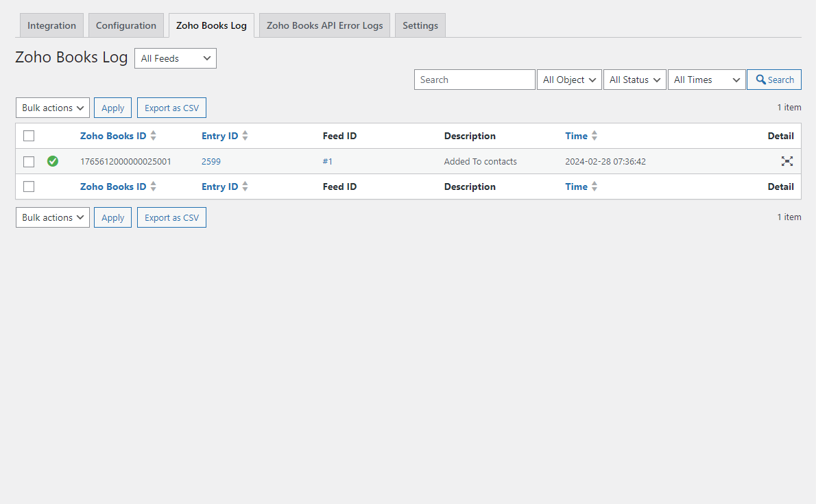Viewport: 816px width, 504px height.
Task: Sort by Zoho Books ID arrows in top header
Action: point(154,136)
